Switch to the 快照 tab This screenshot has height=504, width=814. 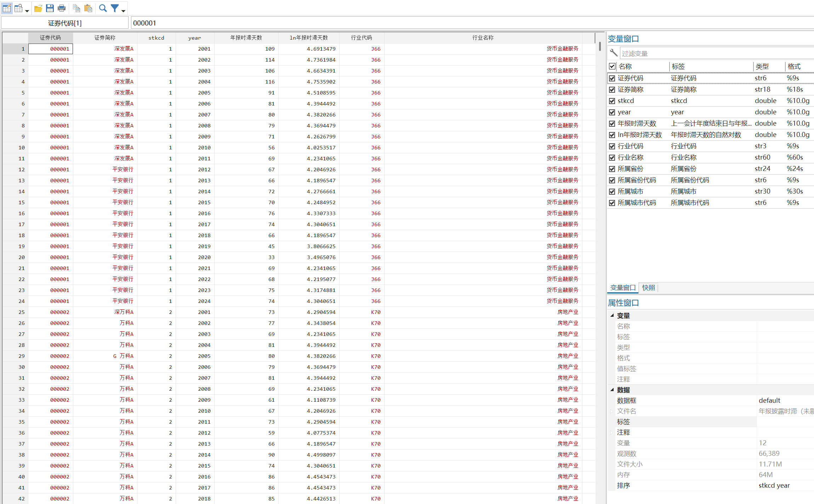[648, 288]
